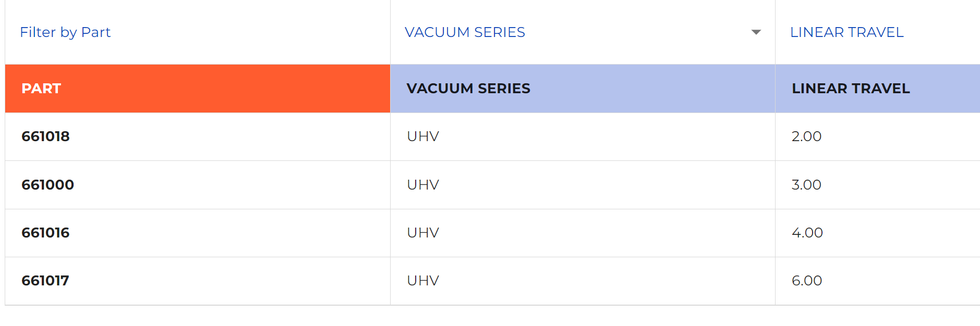Click UHV cell in the 661017 row

pyautogui.click(x=422, y=281)
